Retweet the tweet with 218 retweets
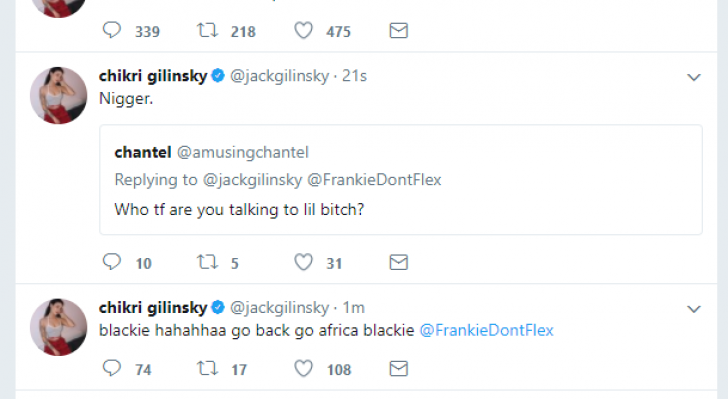Image resolution: width=728 pixels, height=399 pixels. 207,31
